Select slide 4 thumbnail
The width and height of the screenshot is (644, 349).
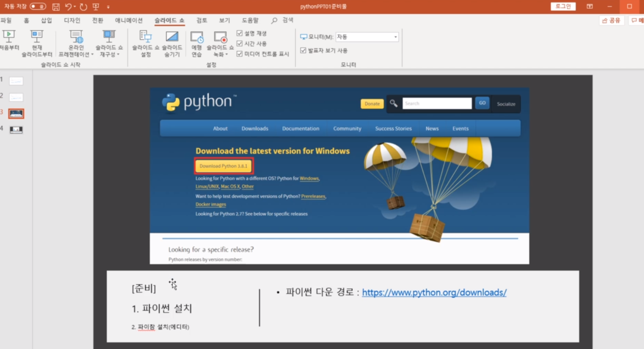pyautogui.click(x=16, y=130)
